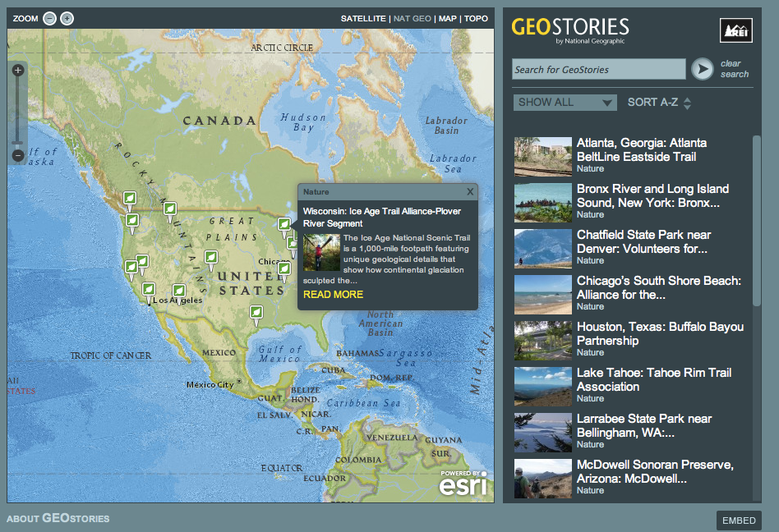The width and height of the screenshot is (779, 532).
Task: Switch to Nat Geo basemap
Action: pos(413,18)
